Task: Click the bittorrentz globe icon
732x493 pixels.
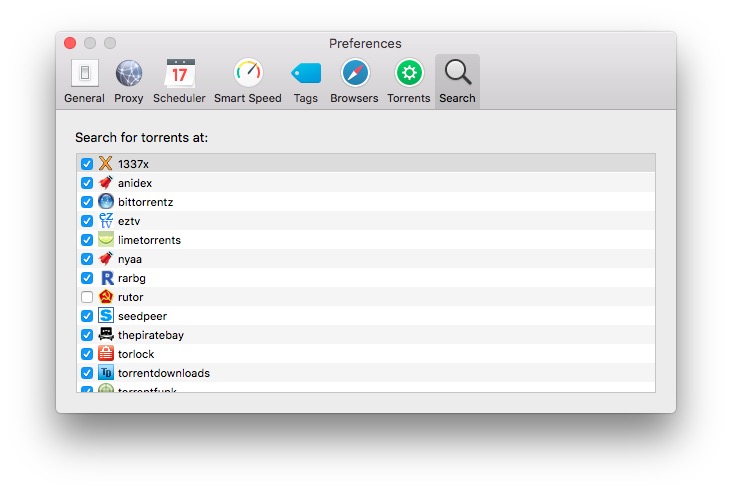Action: pos(106,202)
